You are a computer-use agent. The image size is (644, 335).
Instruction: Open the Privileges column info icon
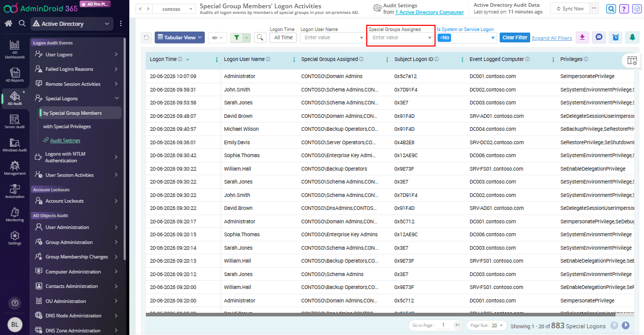tap(586, 59)
